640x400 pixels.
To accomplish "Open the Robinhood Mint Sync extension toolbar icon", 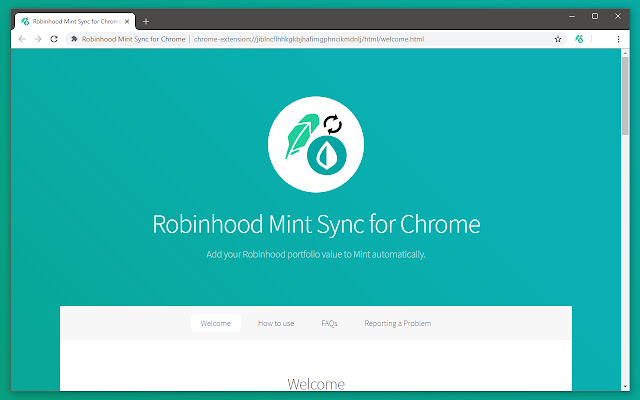I will [x=579, y=39].
